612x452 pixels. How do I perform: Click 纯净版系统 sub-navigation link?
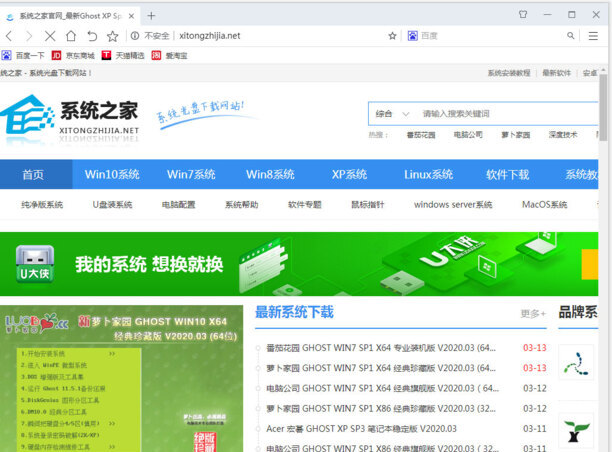pos(42,205)
